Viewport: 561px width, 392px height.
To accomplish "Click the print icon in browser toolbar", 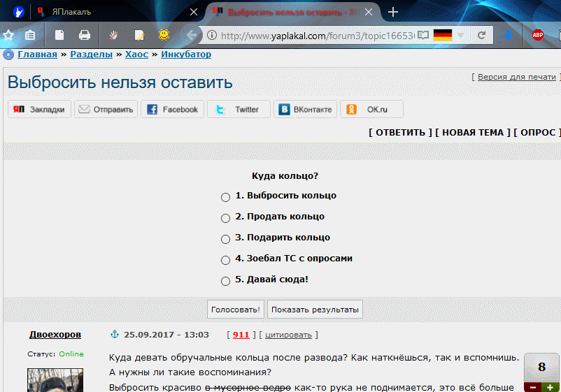I will pos(85,35).
